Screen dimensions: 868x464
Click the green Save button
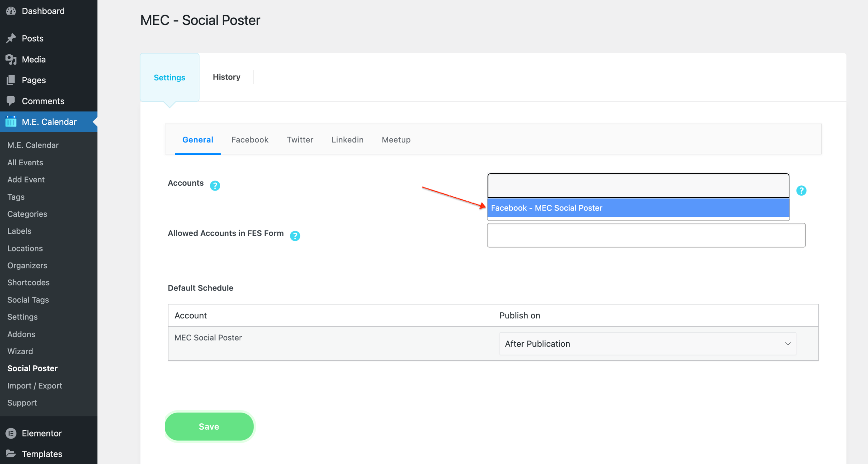point(209,426)
